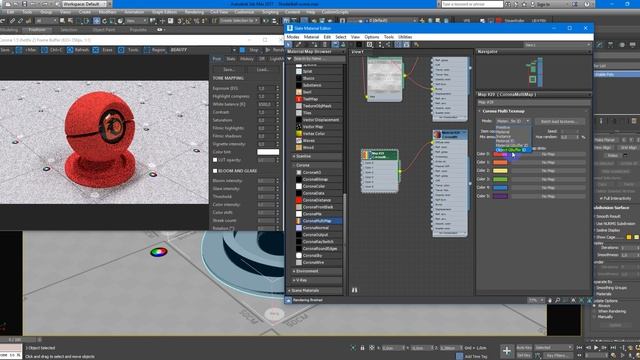
Task: Open the Modes menu in Slate Material Editor
Action: 293,37
